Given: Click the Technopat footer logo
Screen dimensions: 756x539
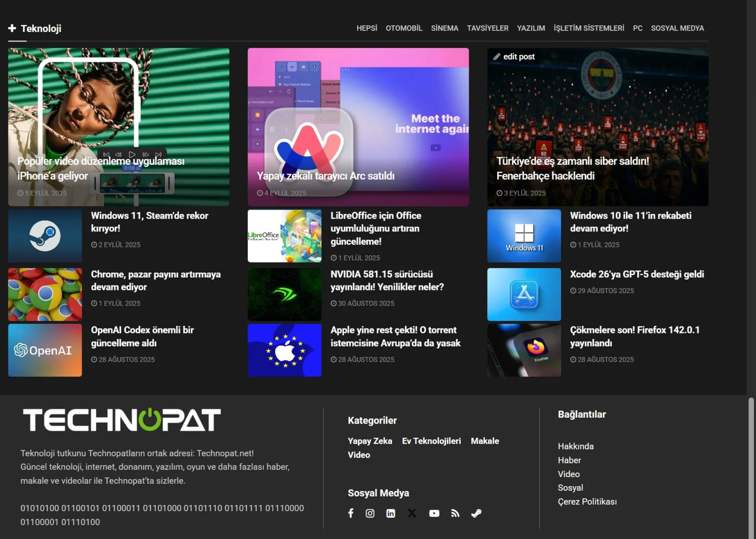Looking at the screenshot, I should coord(122,420).
